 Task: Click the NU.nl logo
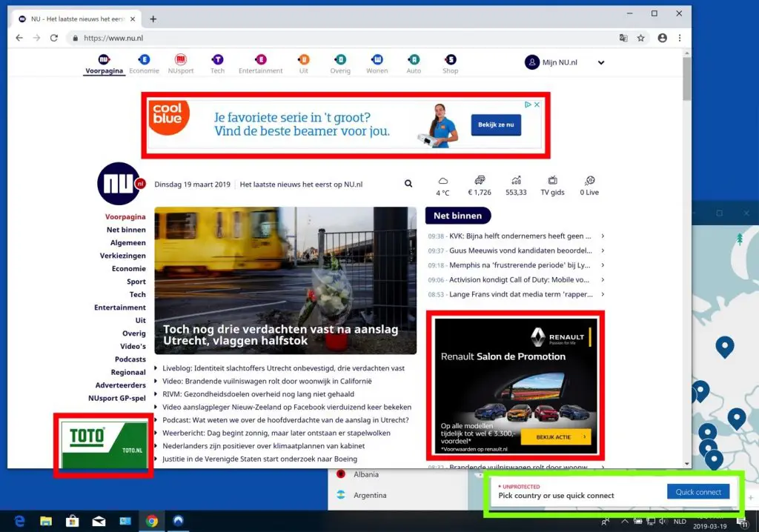[120, 184]
